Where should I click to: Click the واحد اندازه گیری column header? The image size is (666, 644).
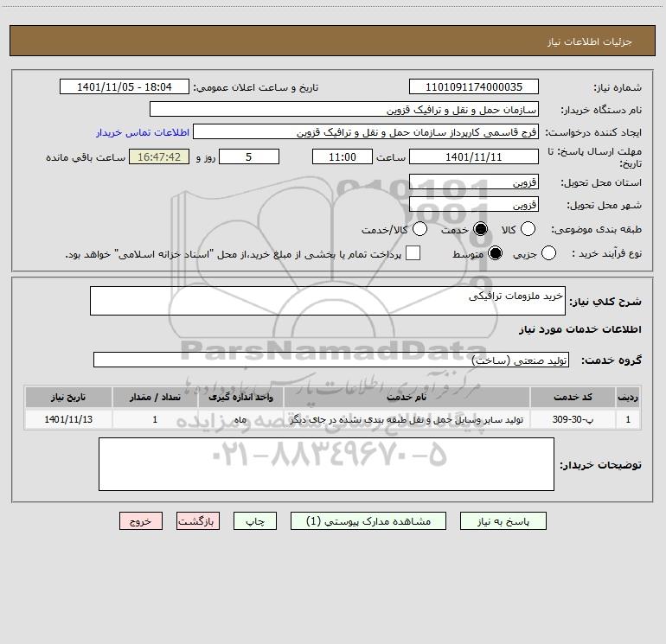point(240,397)
